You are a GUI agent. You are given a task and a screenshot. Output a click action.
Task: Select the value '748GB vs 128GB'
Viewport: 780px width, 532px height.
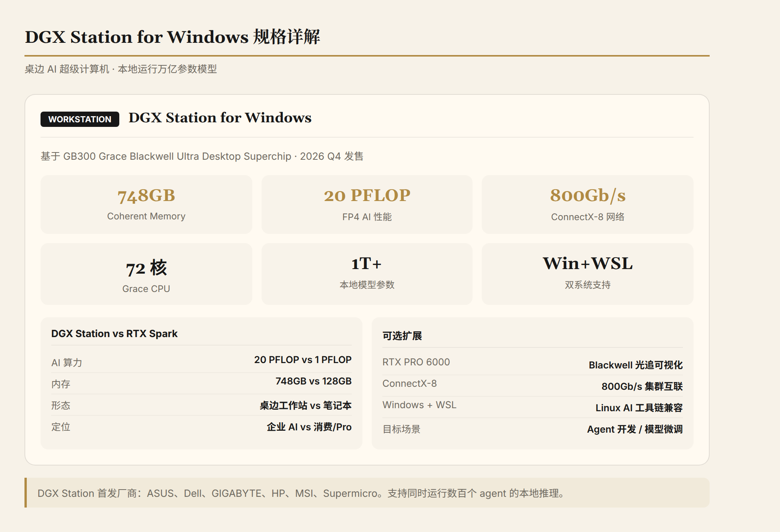tap(314, 381)
